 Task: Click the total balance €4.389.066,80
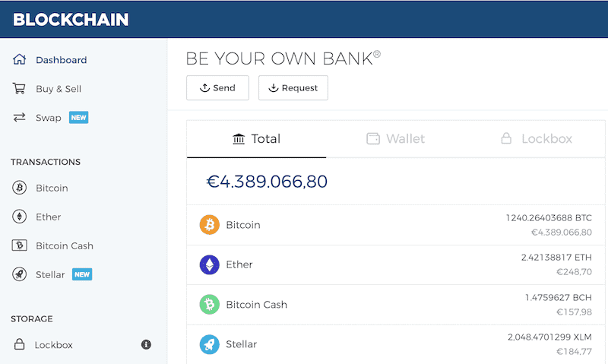(267, 182)
